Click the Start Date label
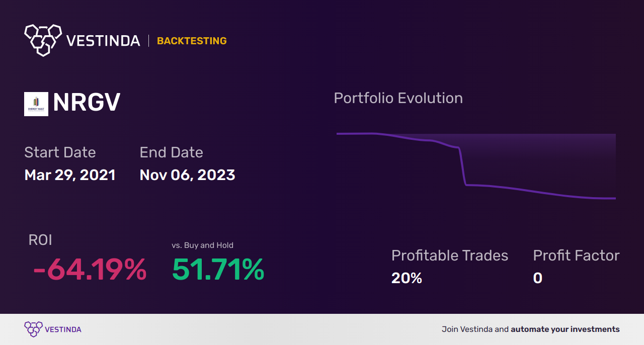Image resolution: width=644 pixels, height=345 pixels. pyautogui.click(x=60, y=152)
